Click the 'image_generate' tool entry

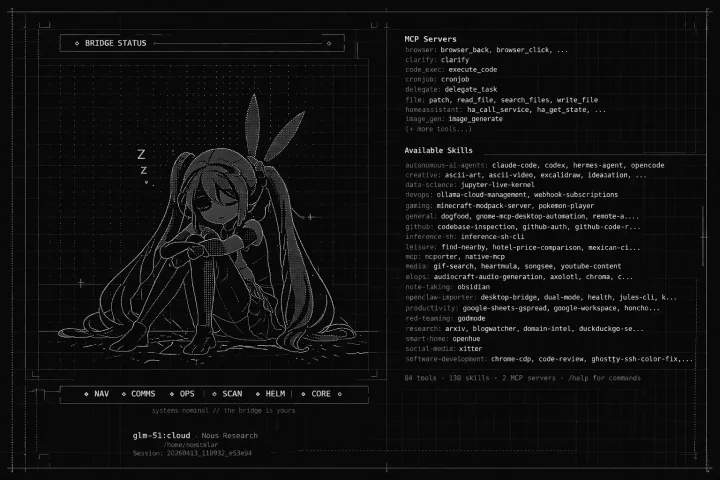475,119
